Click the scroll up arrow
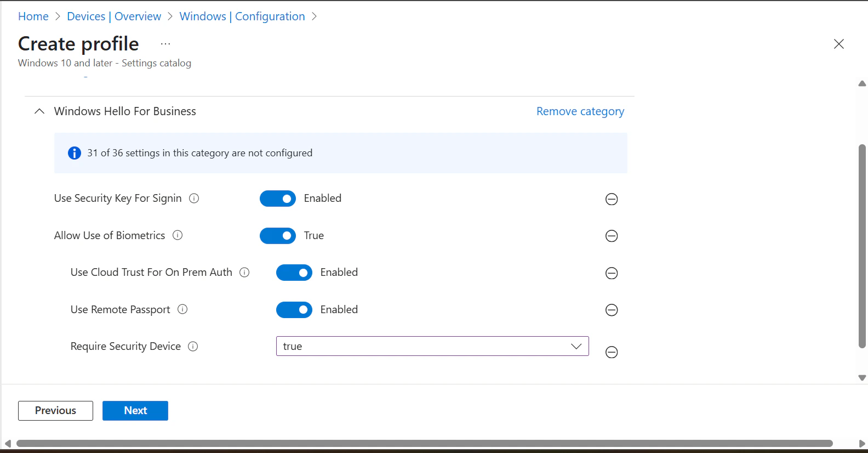Viewport: 868px width, 453px height. coord(862,83)
